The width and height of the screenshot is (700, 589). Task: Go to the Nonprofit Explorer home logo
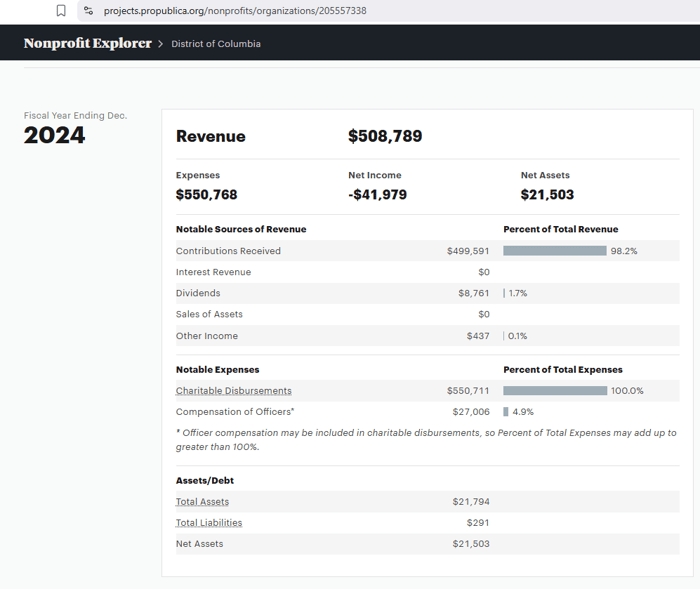coord(87,44)
